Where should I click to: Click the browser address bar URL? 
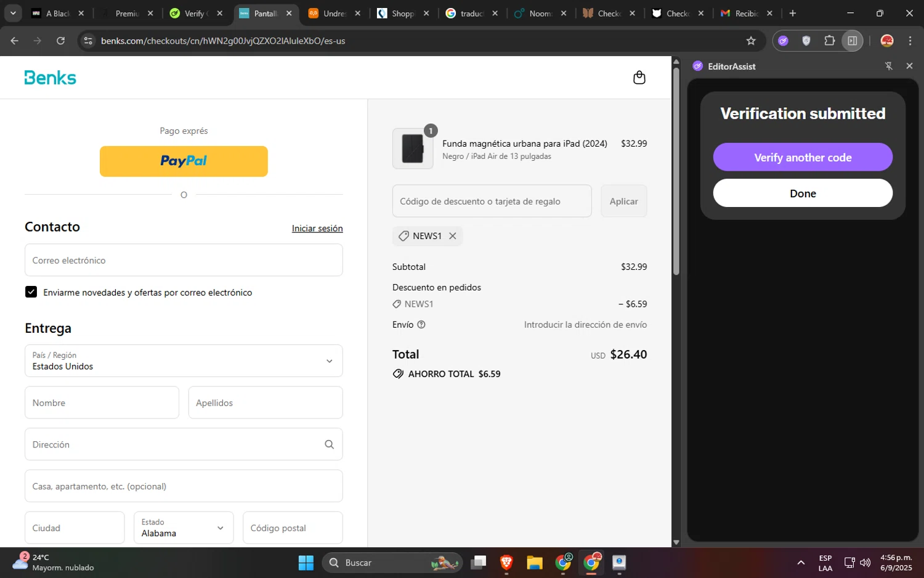223,41
